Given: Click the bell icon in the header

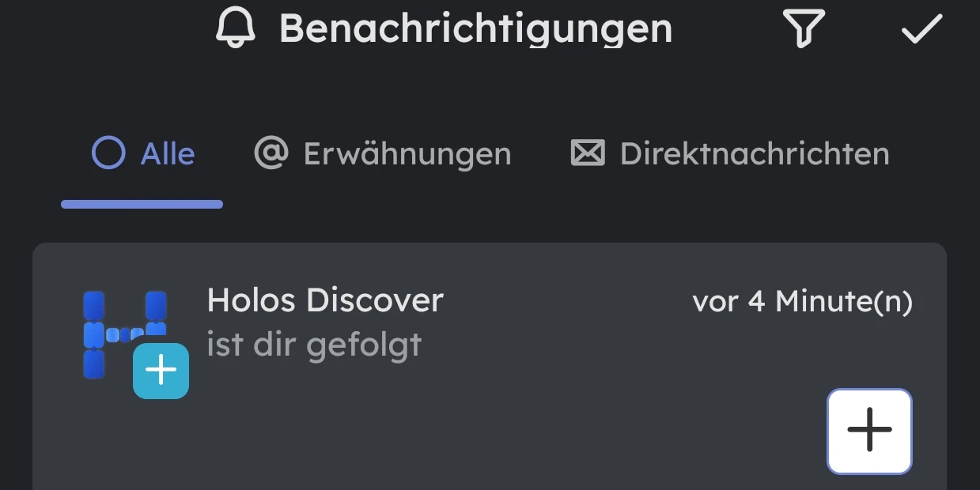Looking at the screenshot, I should [x=236, y=28].
